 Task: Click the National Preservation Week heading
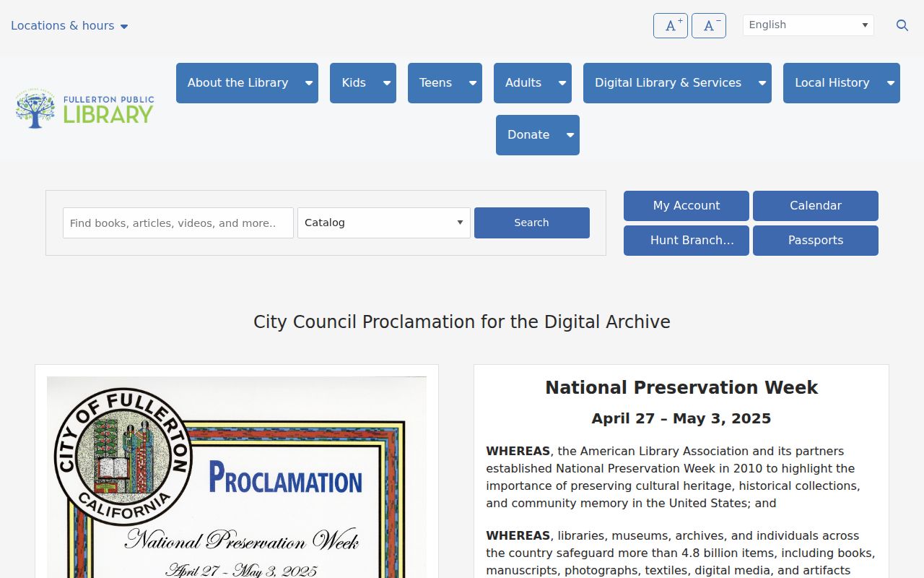tap(681, 388)
